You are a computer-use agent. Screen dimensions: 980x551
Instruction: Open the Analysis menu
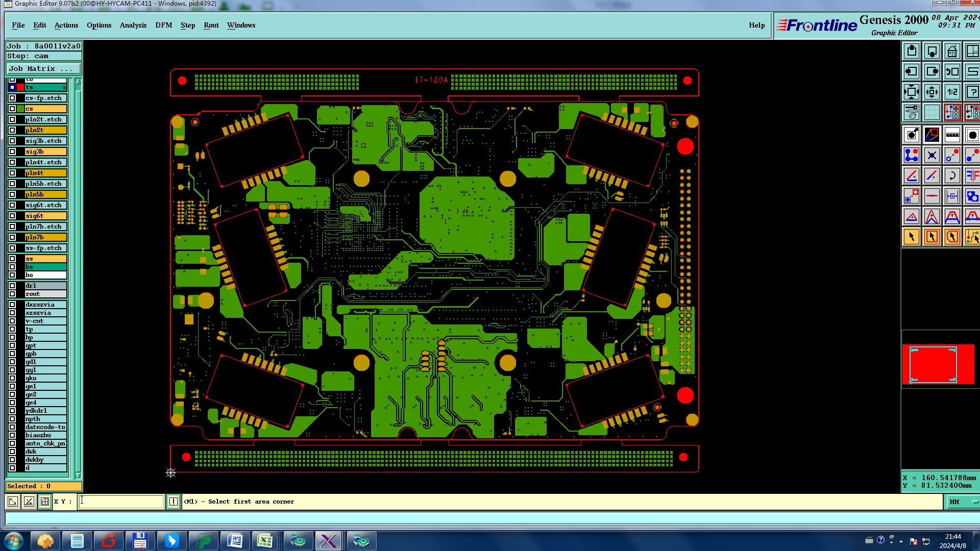[133, 25]
